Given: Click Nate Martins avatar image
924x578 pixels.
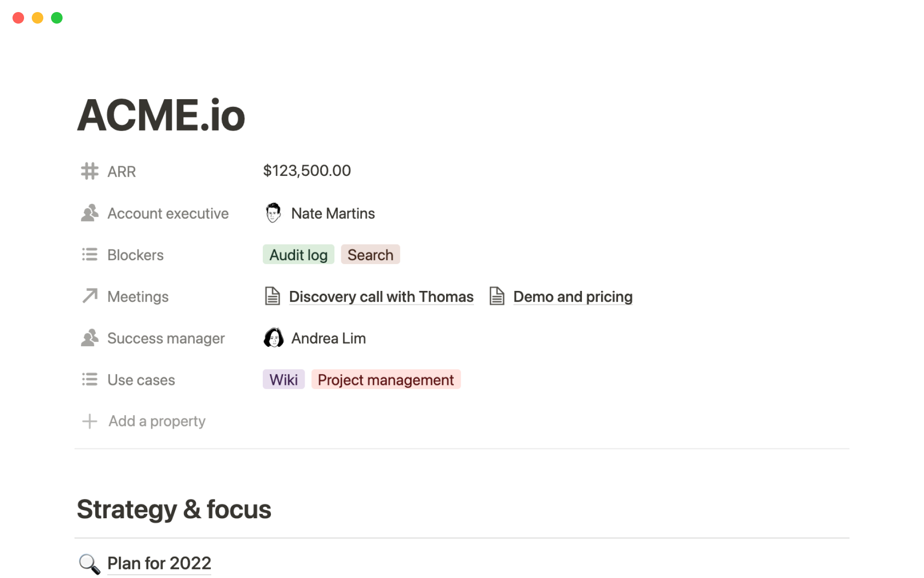Looking at the screenshot, I should [273, 213].
